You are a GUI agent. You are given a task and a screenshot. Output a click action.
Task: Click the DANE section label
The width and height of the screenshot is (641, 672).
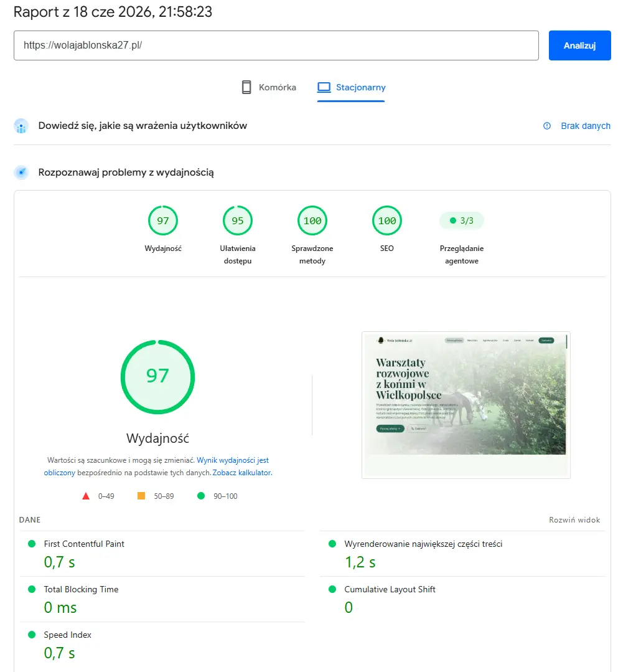pyautogui.click(x=29, y=520)
